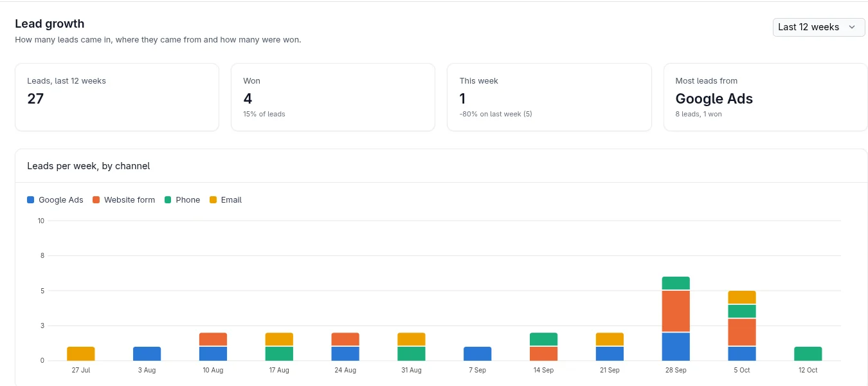Click the Email segment on 17 Aug
The image size is (868, 386).
click(x=280, y=339)
